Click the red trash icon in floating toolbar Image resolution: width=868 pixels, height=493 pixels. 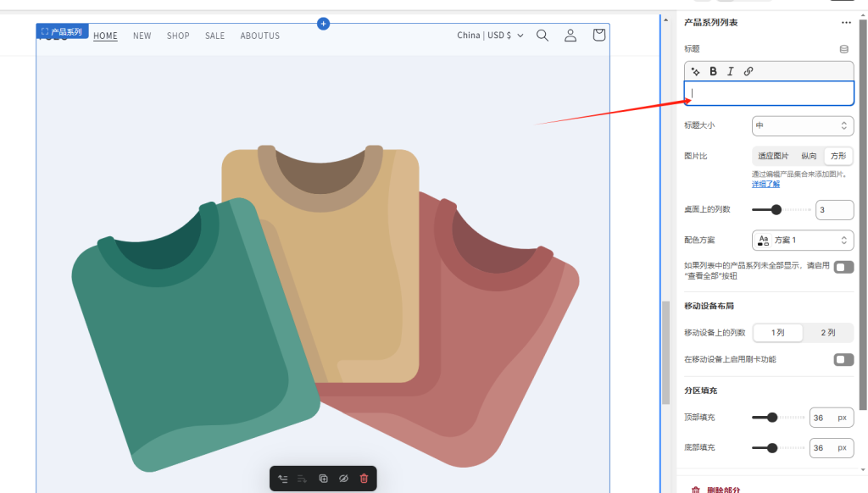pyautogui.click(x=364, y=479)
